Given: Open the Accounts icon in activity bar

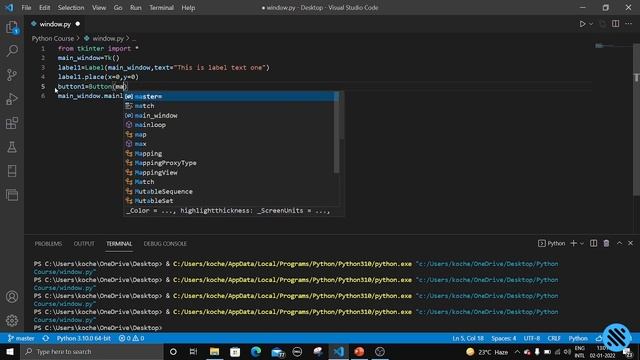Looking at the screenshot, I should (12, 297).
